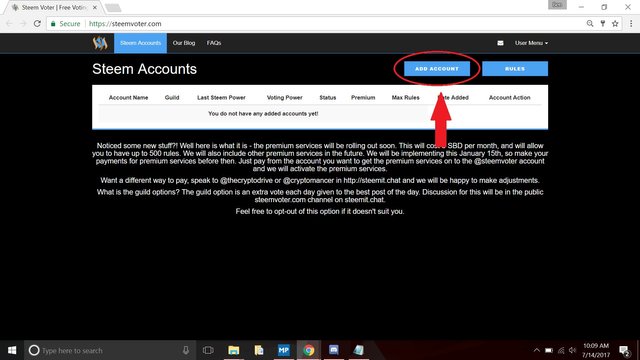
Task: Click the Account Name column header
Action: tap(128, 98)
